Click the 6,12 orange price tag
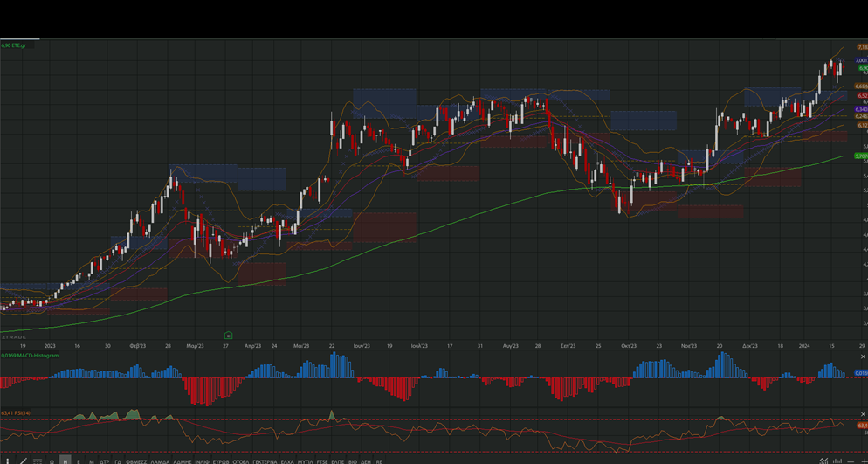 click(863, 126)
